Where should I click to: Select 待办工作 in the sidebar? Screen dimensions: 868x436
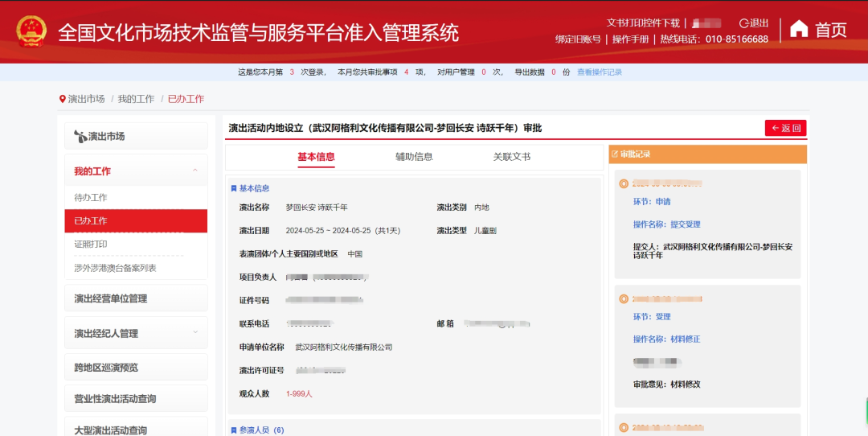(91, 198)
